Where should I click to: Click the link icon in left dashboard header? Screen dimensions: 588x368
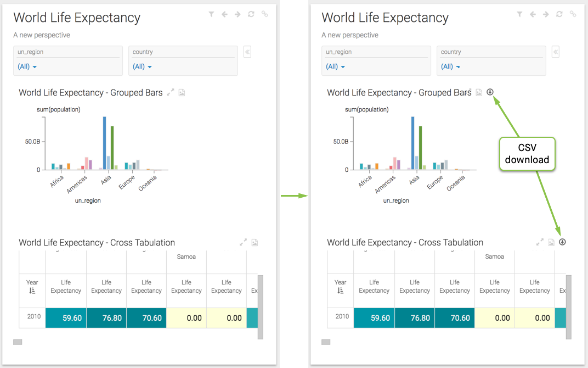264,14
